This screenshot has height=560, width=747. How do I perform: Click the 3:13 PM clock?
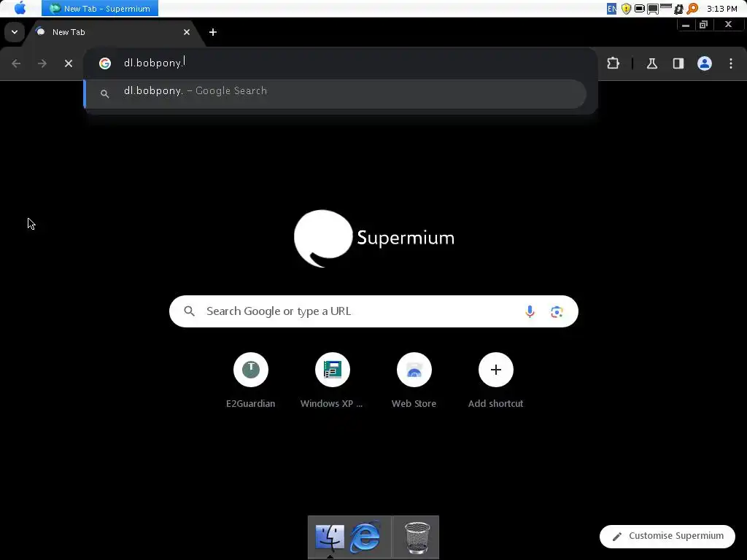[x=721, y=9]
